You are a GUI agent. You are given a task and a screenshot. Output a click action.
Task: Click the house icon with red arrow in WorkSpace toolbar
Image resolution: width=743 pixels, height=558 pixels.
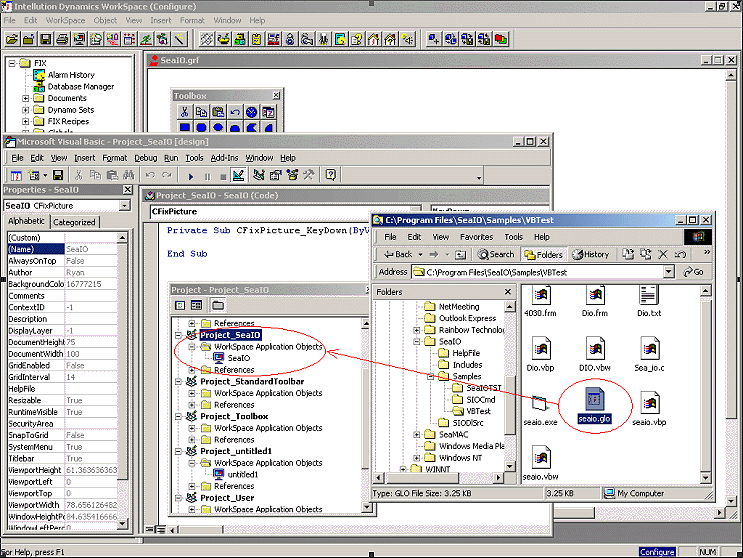point(374,39)
